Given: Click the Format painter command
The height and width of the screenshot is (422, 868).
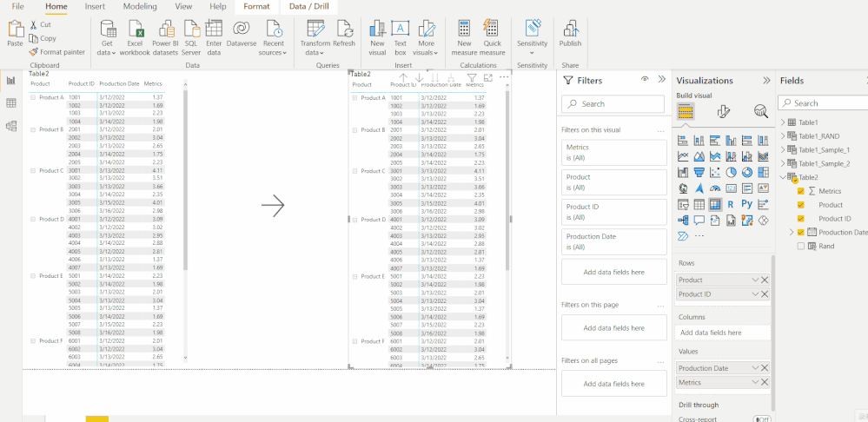Looking at the screenshot, I should click(57, 52).
